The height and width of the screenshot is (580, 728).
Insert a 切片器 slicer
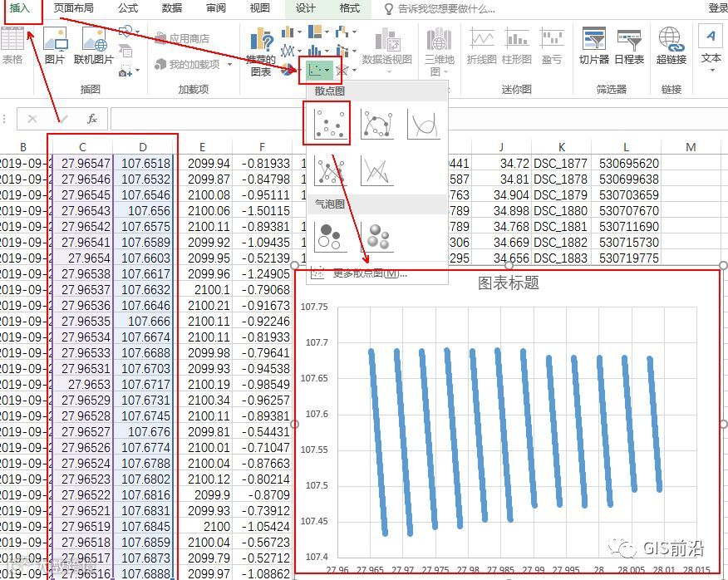(x=594, y=45)
